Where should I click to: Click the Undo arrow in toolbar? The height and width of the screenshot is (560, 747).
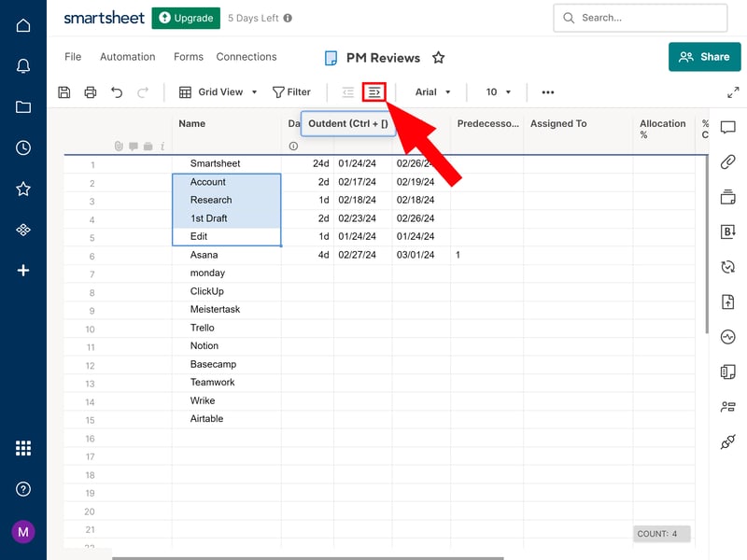pyautogui.click(x=117, y=91)
